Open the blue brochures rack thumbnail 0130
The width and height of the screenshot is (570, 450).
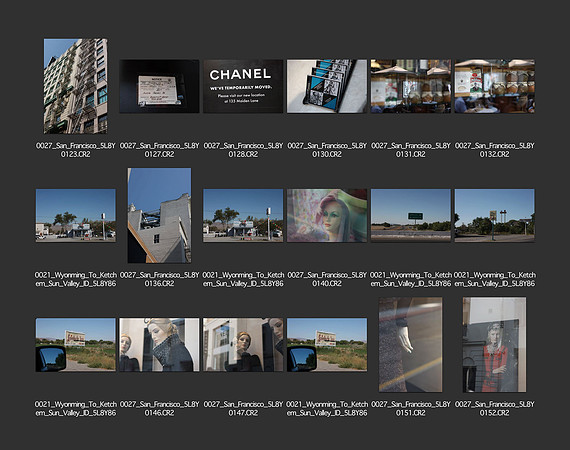[327, 86]
